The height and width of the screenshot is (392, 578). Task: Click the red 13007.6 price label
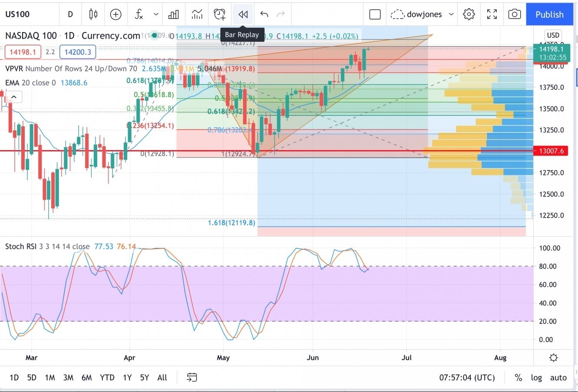[x=551, y=151]
